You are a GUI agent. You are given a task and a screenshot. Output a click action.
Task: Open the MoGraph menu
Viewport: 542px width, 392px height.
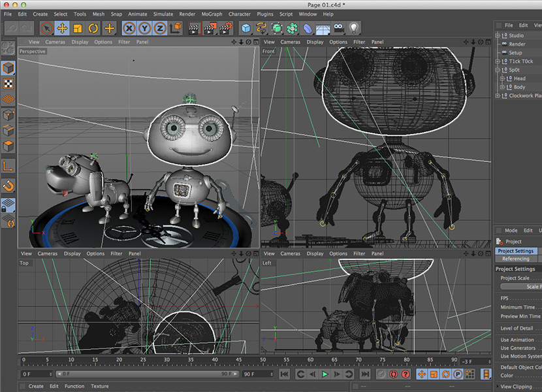tap(212, 14)
